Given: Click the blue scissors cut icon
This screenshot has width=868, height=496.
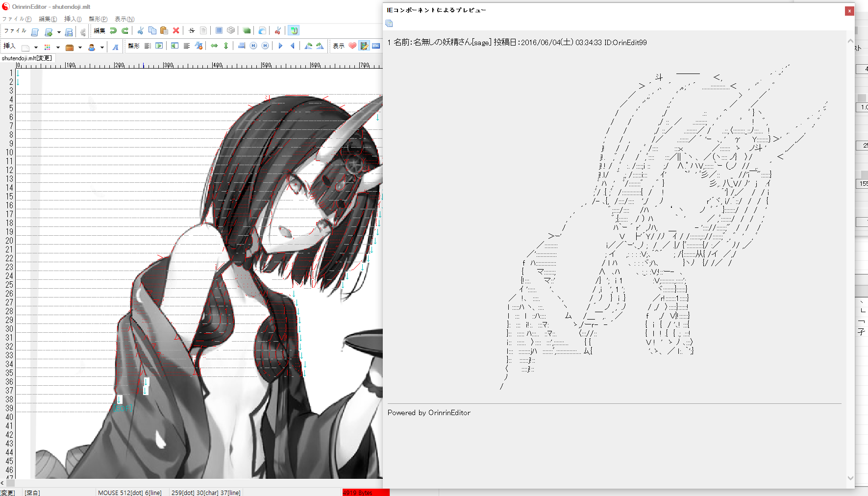Looking at the screenshot, I should point(140,31).
